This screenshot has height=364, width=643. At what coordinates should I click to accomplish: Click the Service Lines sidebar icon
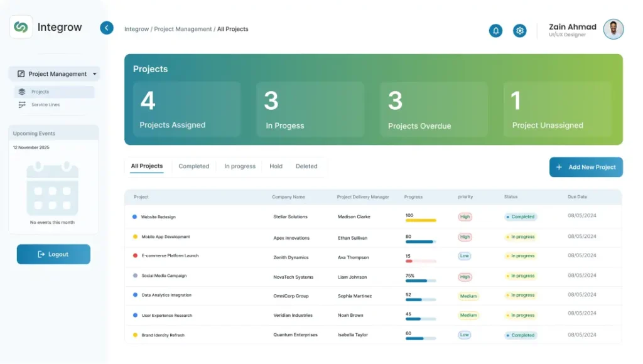point(22,105)
